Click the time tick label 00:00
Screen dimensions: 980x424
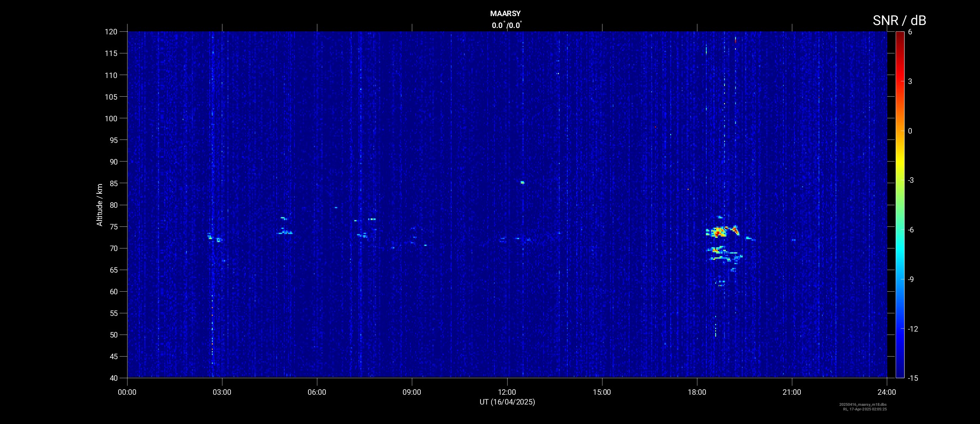pyautogui.click(x=127, y=392)
